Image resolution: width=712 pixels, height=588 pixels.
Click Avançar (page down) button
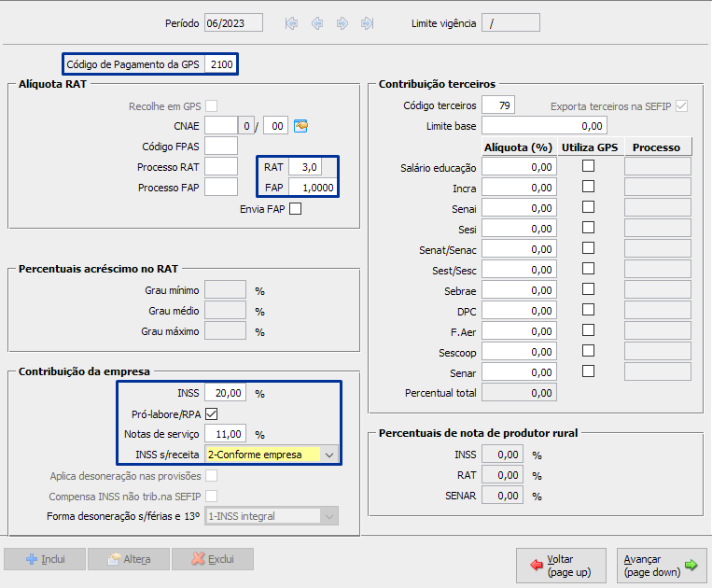point(663,566)
